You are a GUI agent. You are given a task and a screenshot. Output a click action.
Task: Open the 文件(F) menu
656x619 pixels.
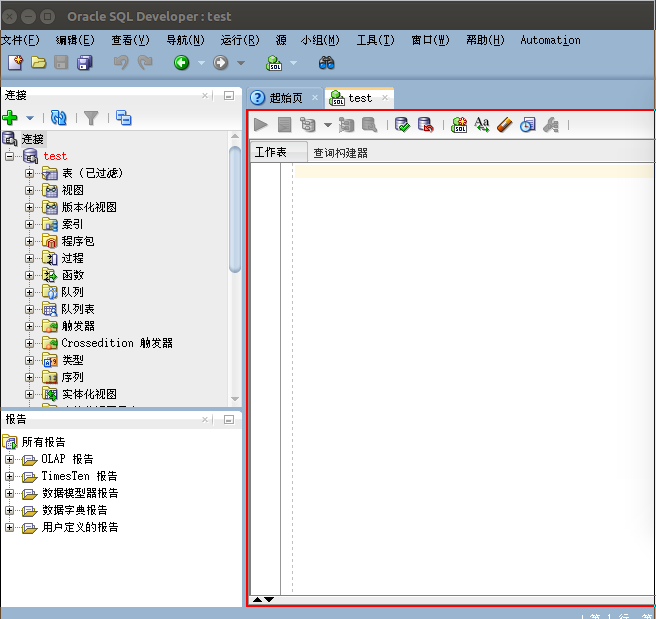tap(20, 40)
